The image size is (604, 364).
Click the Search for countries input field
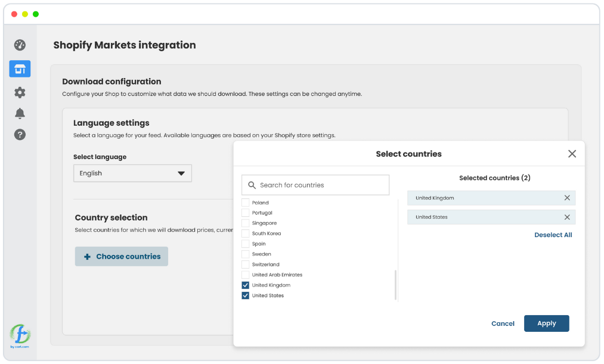tap(315, 185)
